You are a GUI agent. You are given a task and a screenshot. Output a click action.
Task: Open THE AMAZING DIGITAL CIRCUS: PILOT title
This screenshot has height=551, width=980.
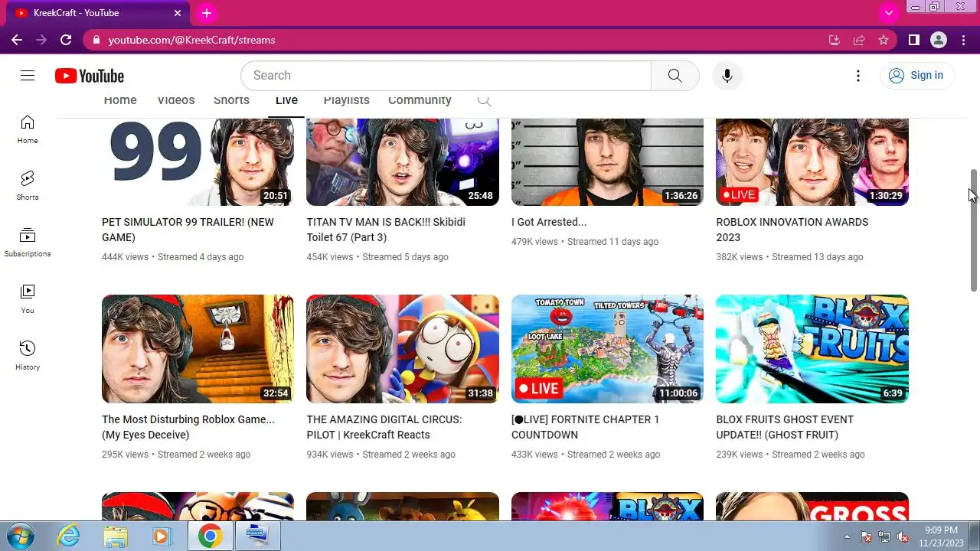click(x=384, y=427)
